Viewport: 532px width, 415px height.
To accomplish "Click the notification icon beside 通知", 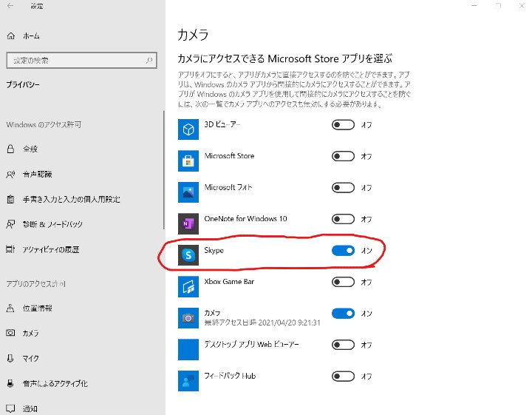I will coord(10,408).
